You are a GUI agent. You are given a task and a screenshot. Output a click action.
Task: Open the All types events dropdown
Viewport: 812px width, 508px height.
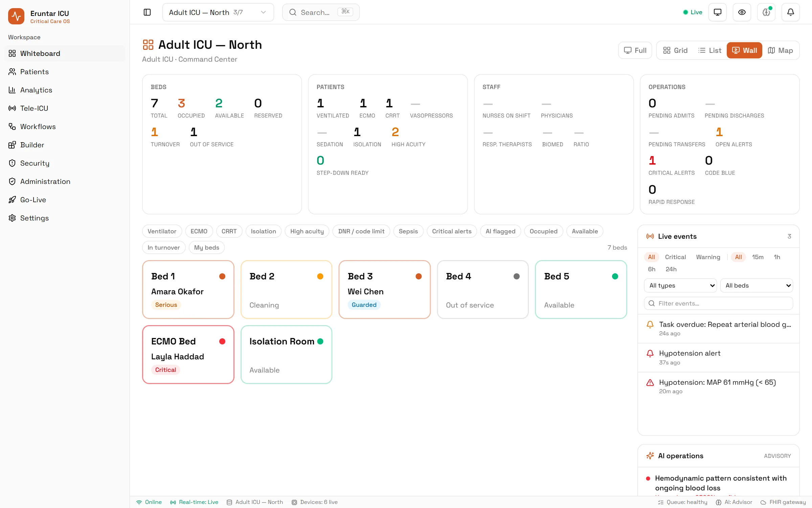pos(680,285)
